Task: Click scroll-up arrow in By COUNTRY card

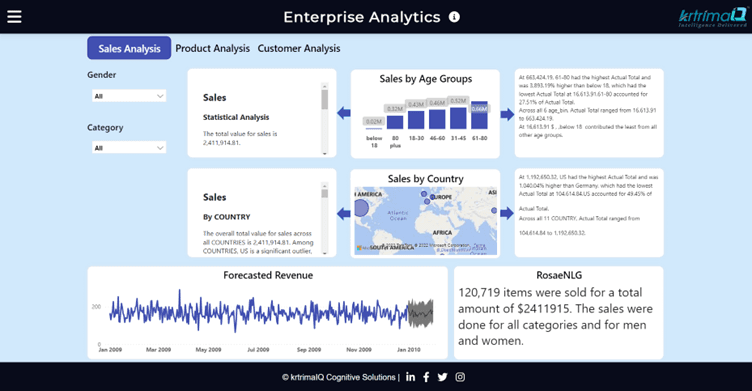Action: pos(325,186)
